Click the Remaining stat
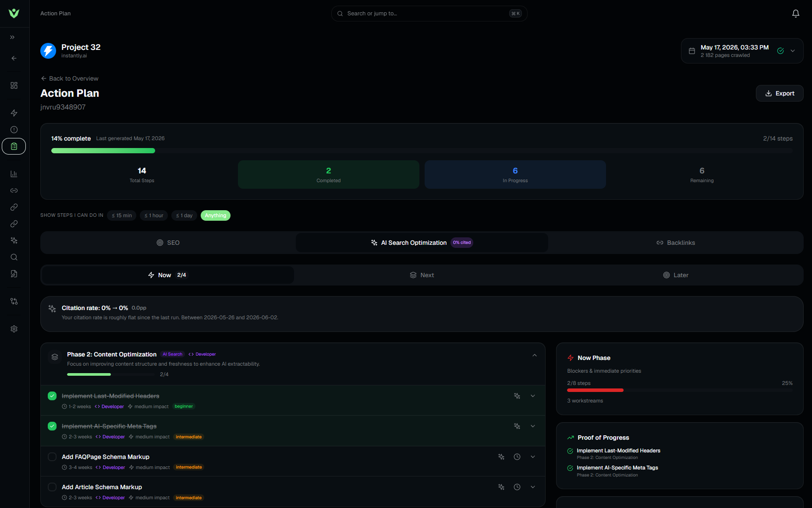 (x=702, y=174)
